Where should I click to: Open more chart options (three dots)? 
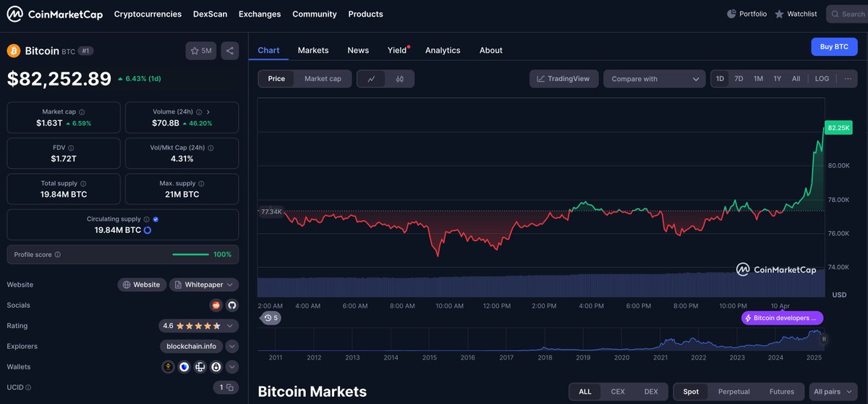[x=848, y=79]
